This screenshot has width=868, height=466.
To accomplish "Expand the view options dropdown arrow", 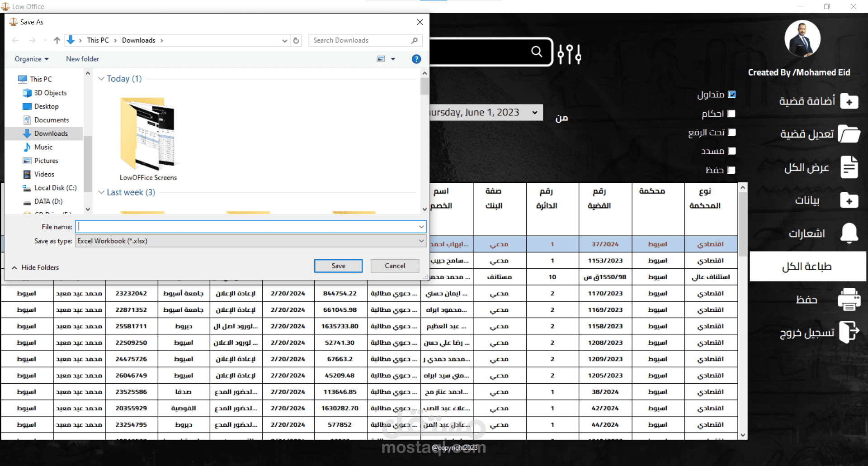I will pyautogui.click(x=393, y=59).
